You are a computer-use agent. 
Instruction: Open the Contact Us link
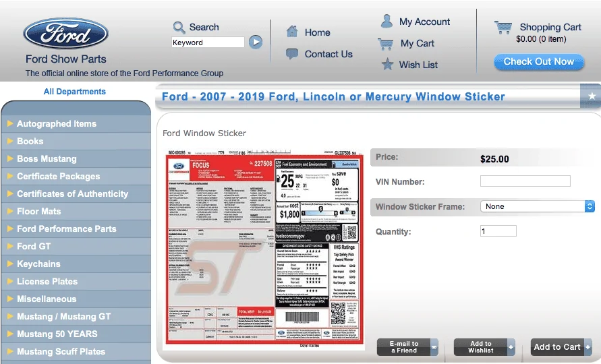tap(328, 54)
